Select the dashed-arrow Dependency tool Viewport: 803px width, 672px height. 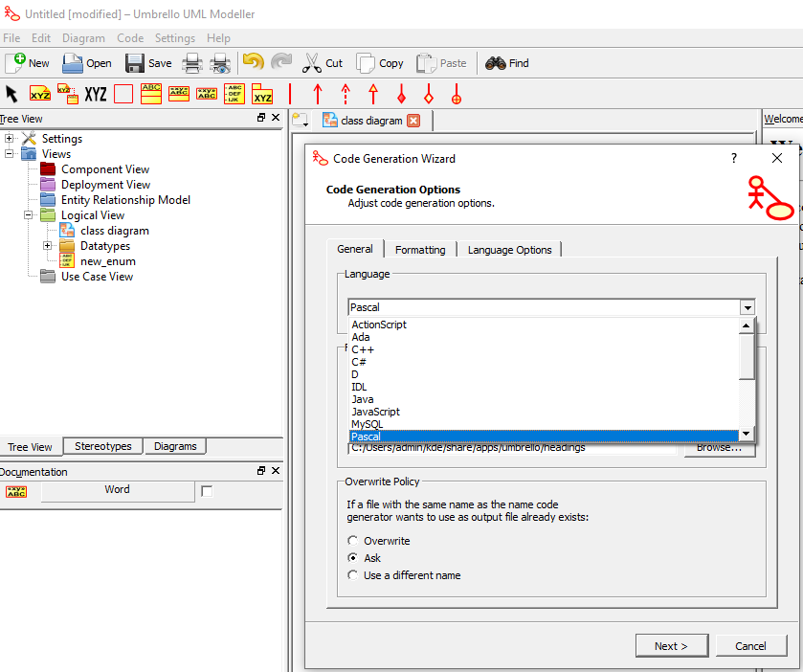(346, 94)
